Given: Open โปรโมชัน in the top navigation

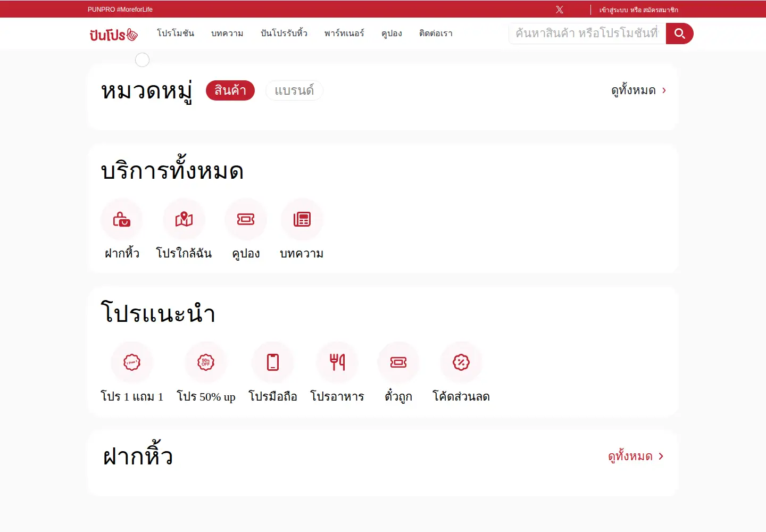Looking at the screenshot, I should click(x=176, y=34).
